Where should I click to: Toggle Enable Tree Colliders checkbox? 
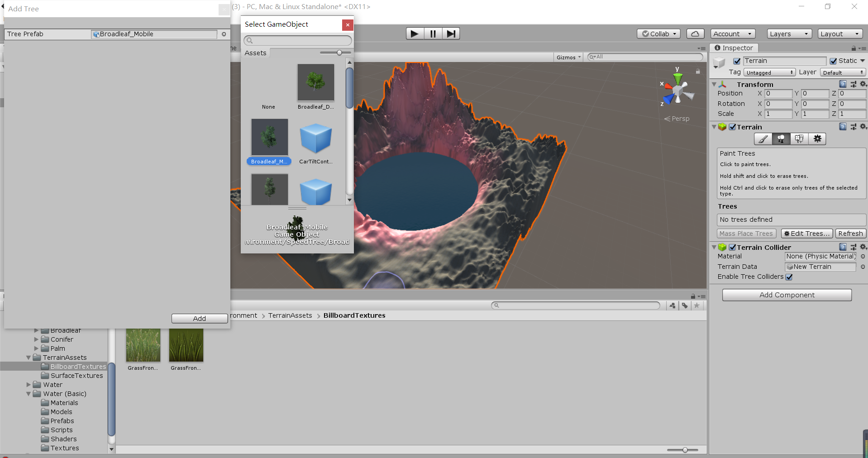(x=789, y=277)
